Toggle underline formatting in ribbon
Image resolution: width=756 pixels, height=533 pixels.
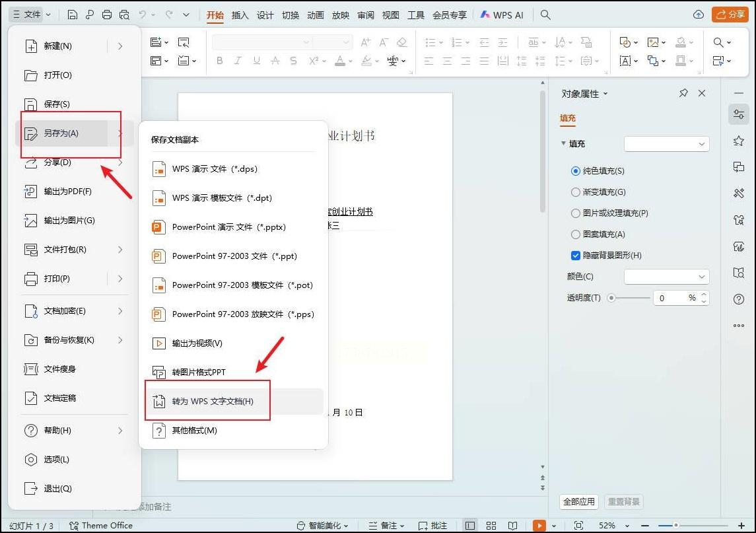[256, 61]
